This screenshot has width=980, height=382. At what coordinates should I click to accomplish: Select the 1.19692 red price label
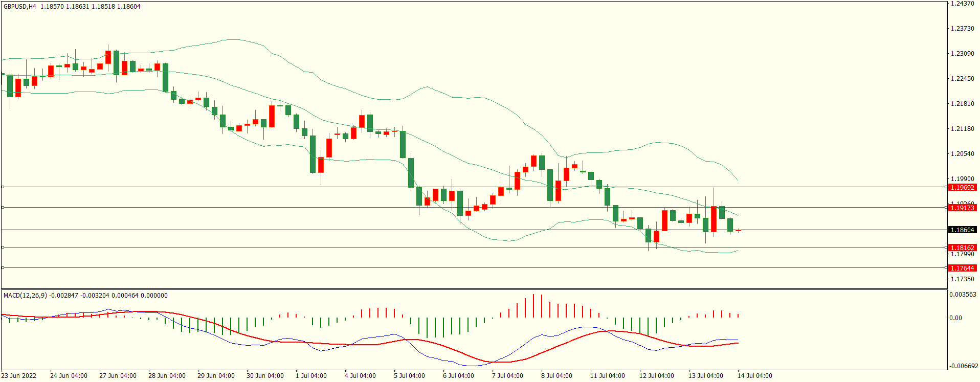point(962,188)
